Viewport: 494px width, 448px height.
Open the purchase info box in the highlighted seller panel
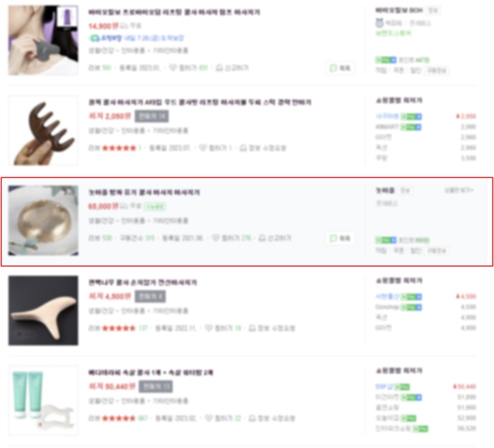[437, 251]
